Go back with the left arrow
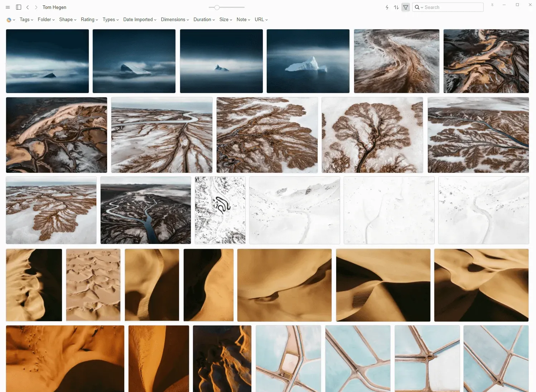This screenshot has height=392, width=536. tap(28, 7)
